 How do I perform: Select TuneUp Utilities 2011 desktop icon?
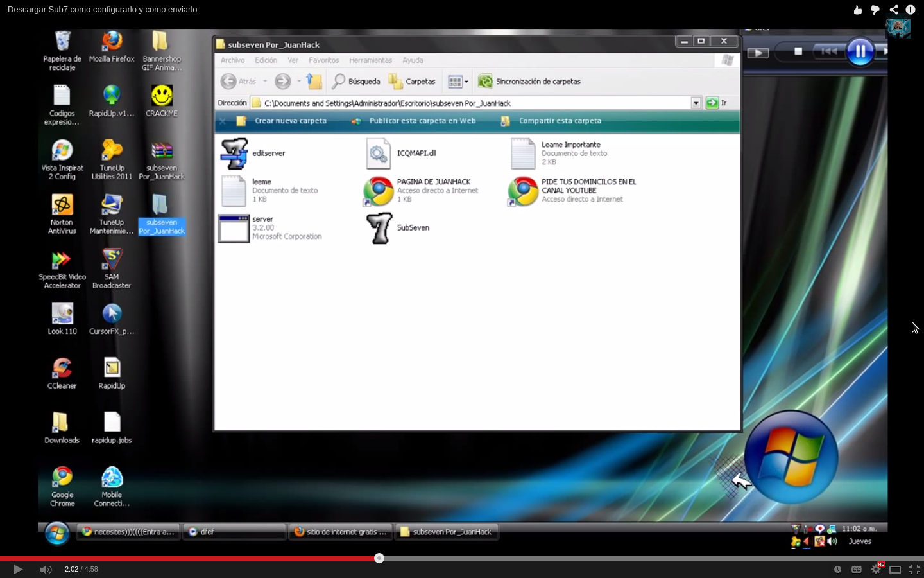click(112, 160)
